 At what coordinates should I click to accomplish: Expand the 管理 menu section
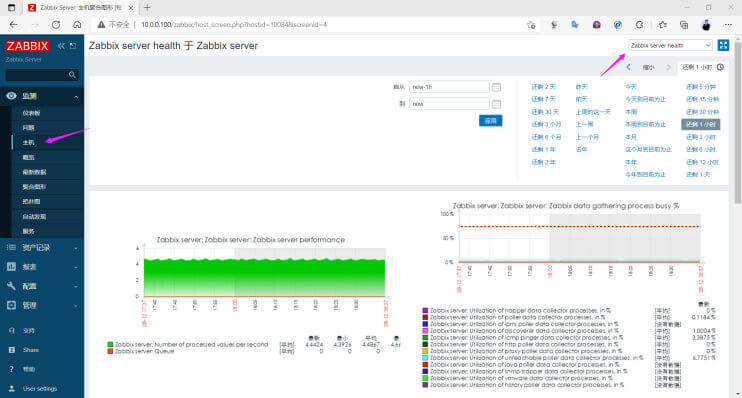76,306
